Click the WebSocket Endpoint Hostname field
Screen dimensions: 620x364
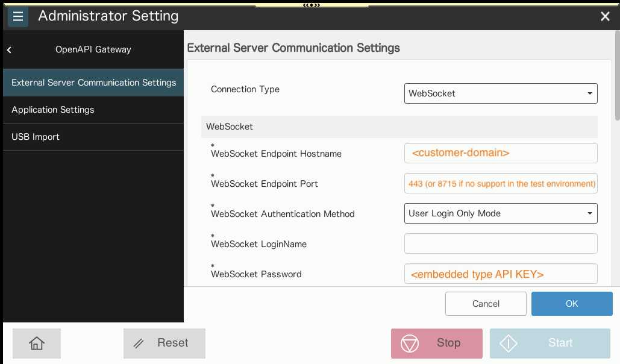tap(500, 153)
